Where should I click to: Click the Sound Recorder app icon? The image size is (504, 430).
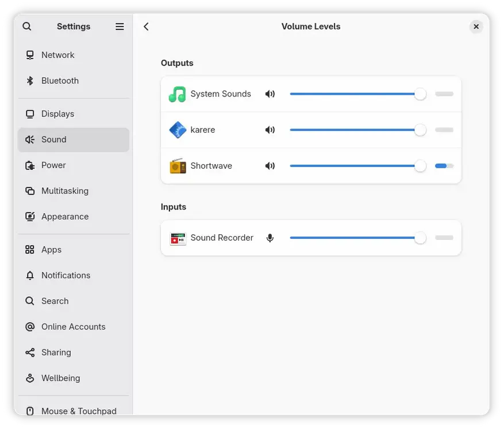178,238
